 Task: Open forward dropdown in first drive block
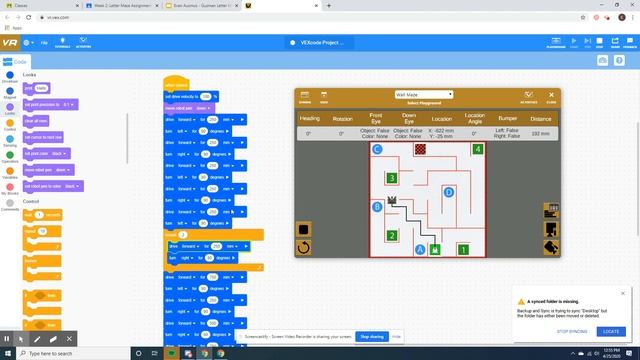tap(187, 120)
